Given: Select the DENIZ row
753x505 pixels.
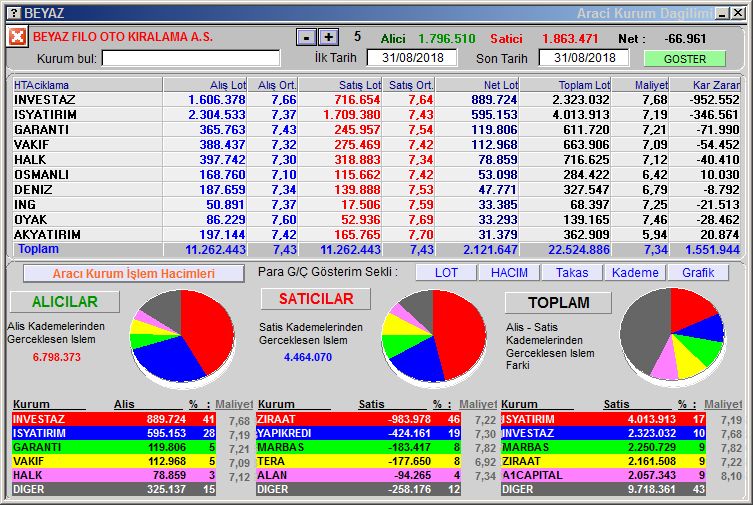Looking at the screenshot, I should tap(376, 190).
